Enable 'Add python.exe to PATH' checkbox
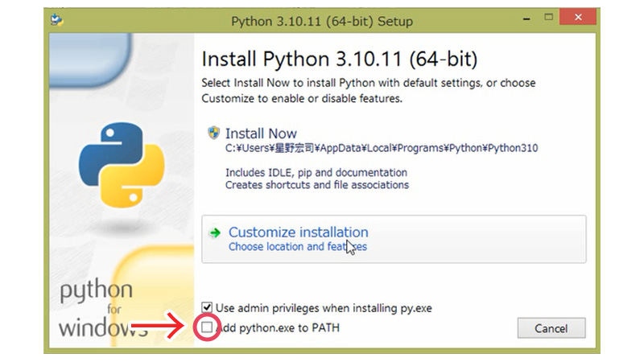This screenshot has height=362, width=644. coord(207,327)
